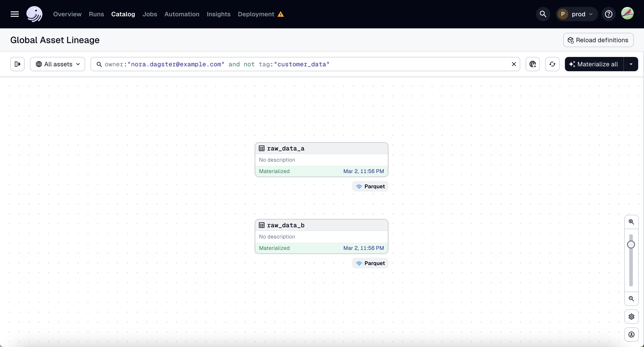644x347 pixels.
Task: Click the Catalog tab in navigation
Action: pos(123,14)
